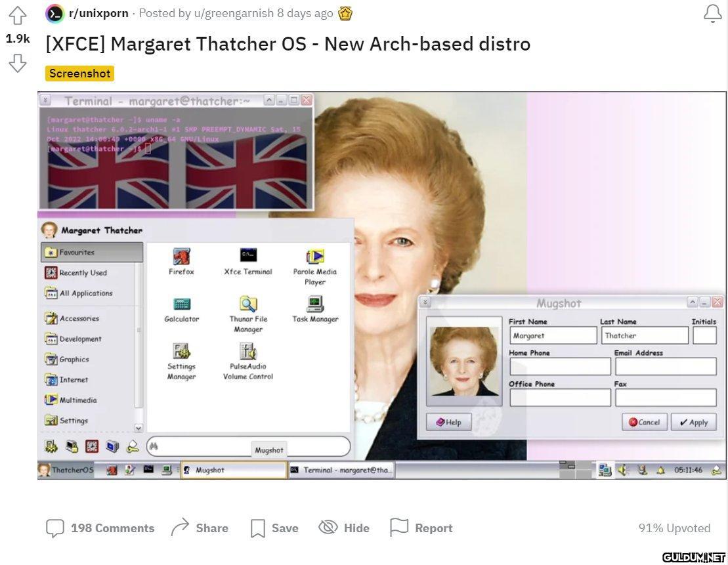Click the Firefox launcher on the panel
The height and width of the screenshot is (565, 728).
(x=112, y=470)
